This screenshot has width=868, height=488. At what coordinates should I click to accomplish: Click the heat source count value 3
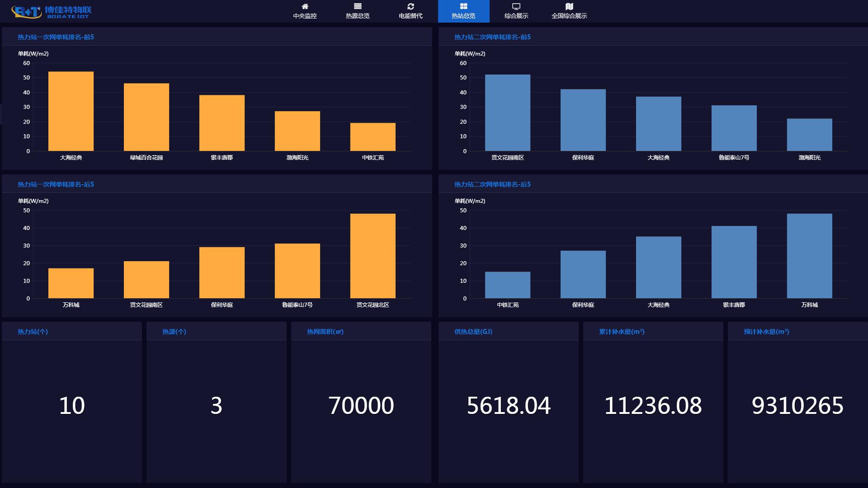pyautogui.click(x=217, y=405)
